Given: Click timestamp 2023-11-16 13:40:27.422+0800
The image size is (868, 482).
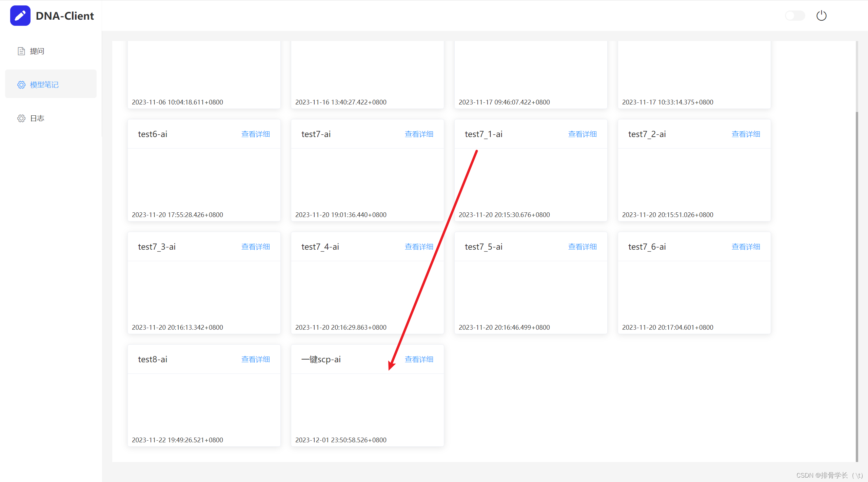Looking at the screenshot, I should tap(341, 102).
